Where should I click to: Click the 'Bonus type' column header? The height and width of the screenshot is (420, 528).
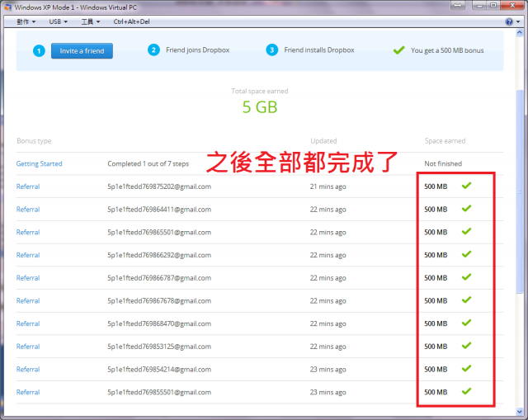click(34, 141)
